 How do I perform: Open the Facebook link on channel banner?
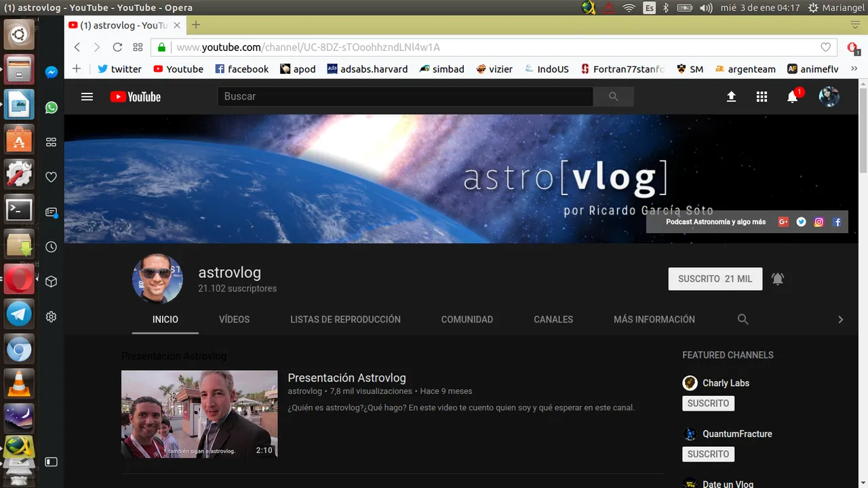[837, 222]
